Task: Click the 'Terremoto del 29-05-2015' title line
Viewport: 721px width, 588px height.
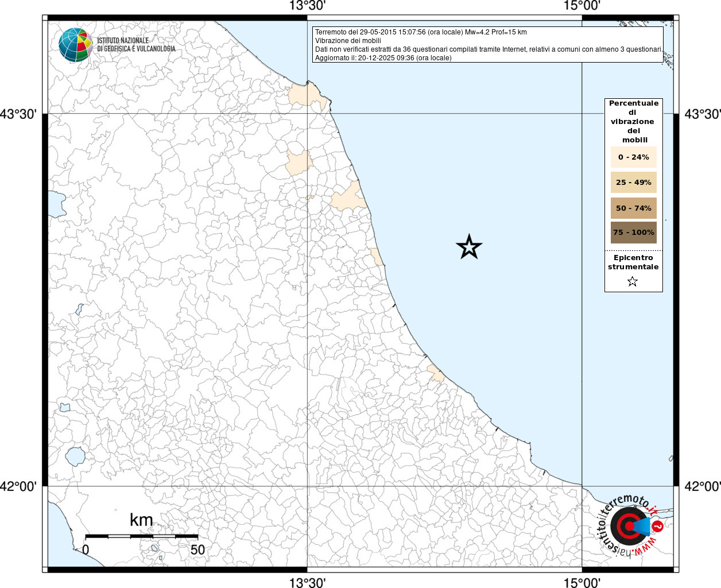Action: click(421, 32)
